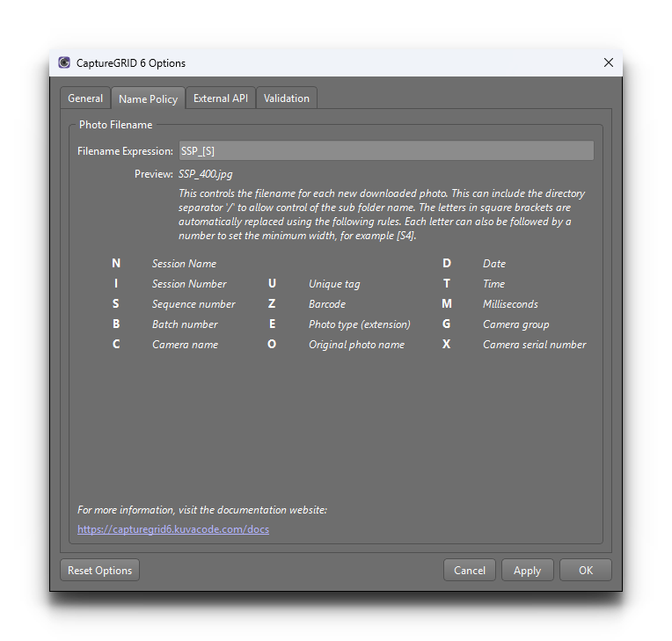Click the Apply button
Image resolution: width=672 pixels, height=641 pixels.
pos(527,571)
